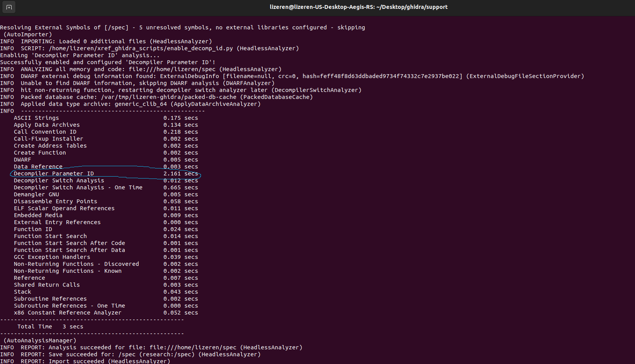Click the 'Create Address Tables' line
The height and width of the screenshot is (364, 635).
point(106,146)
